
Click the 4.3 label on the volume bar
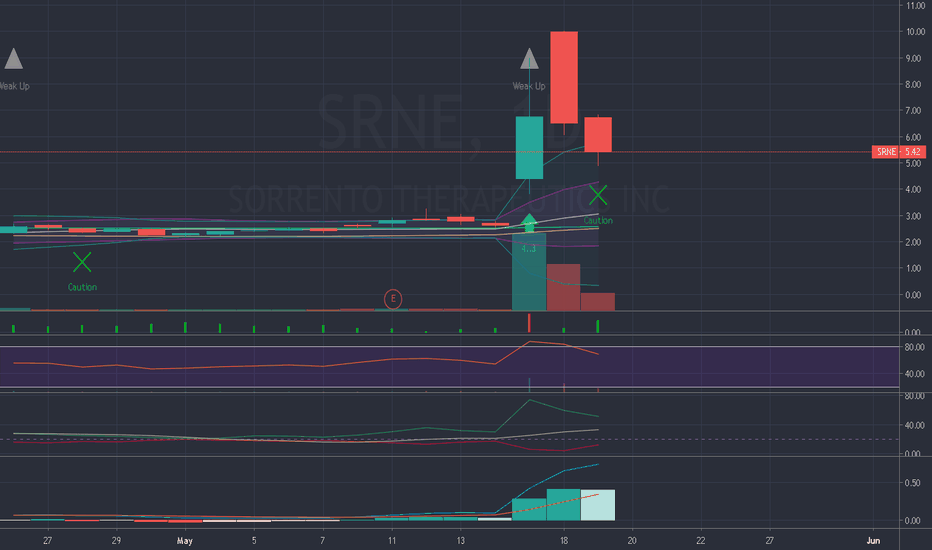click(x=529, y=249)
